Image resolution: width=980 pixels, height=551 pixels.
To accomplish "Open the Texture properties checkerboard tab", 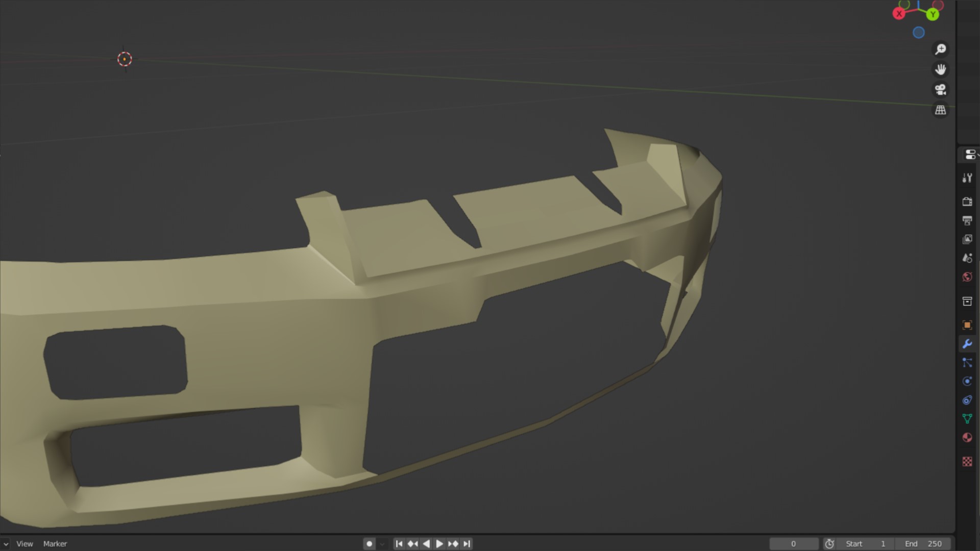I will 967,462.
